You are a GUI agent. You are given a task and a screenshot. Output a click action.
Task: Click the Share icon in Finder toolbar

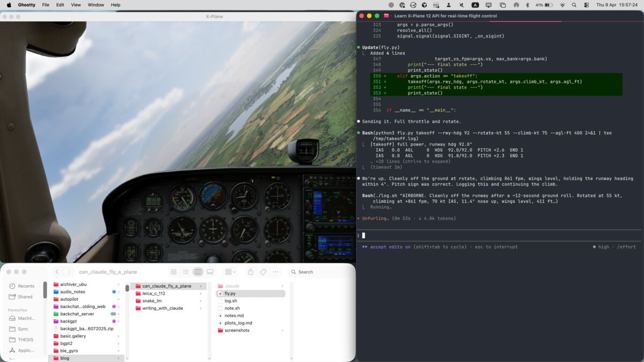251,272
